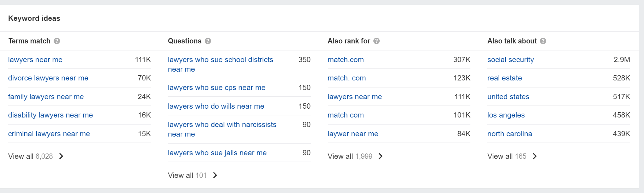Click the chevron arrow after View all 6,028
This screenshot has height=193, width=644.
coord(61,156)
